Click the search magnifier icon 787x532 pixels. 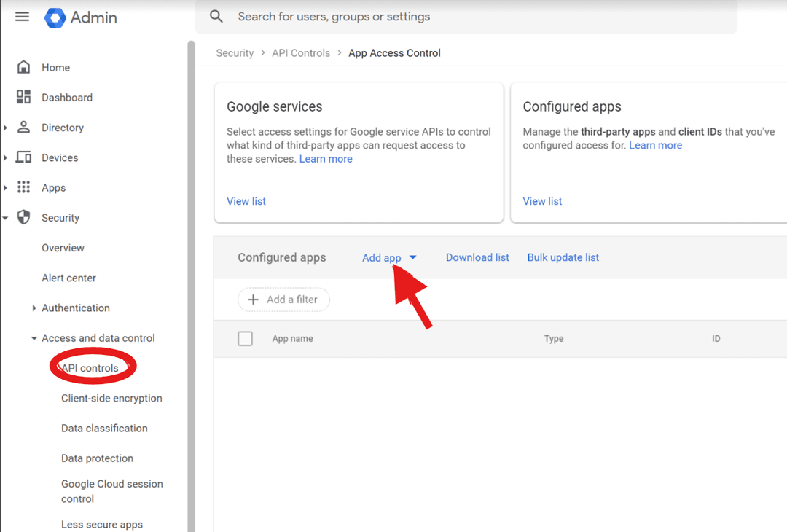tap(216, 17)
